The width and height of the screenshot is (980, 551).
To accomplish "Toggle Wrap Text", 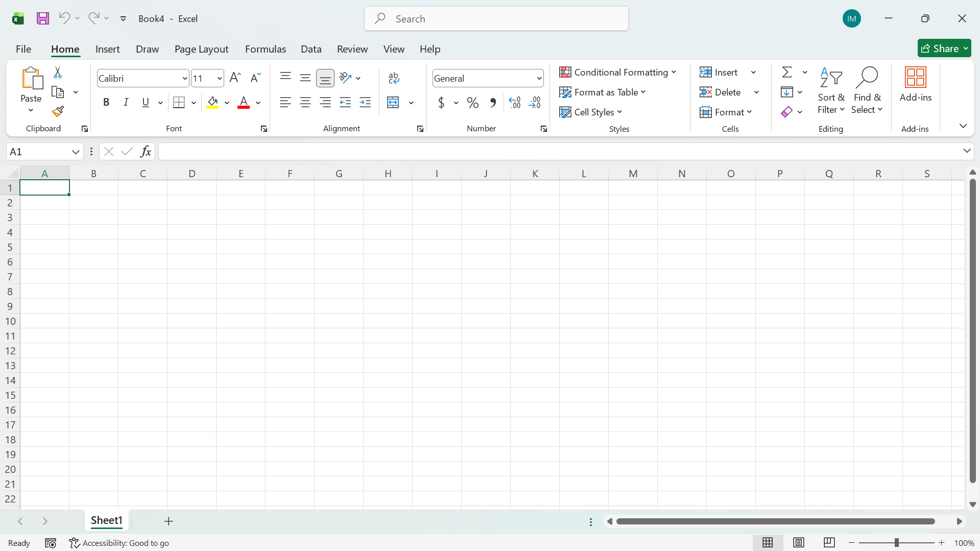I will click(x=394, y=78).
